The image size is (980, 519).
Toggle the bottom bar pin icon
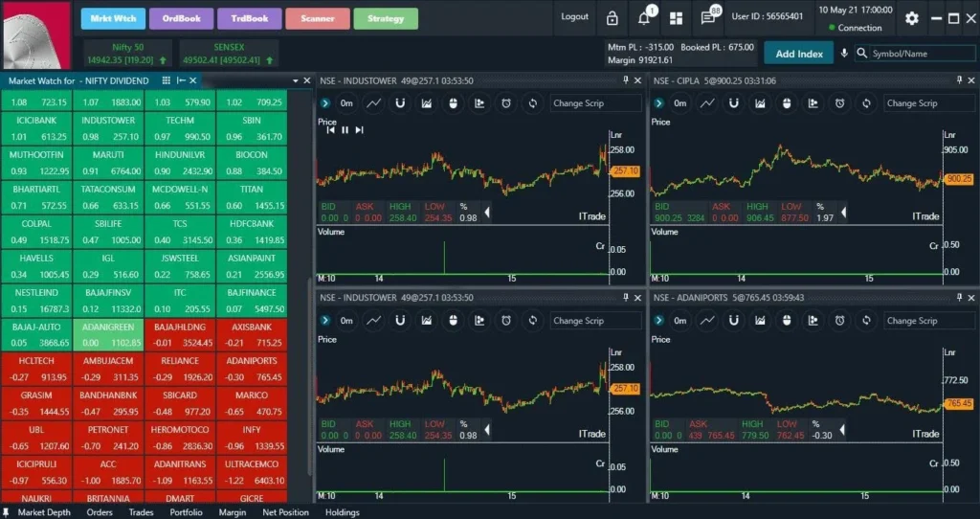[7, 512]
